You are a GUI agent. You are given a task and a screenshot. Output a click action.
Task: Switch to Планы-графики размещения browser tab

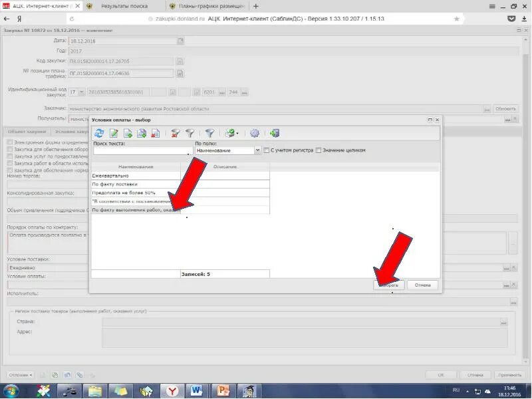coord(207,6)
